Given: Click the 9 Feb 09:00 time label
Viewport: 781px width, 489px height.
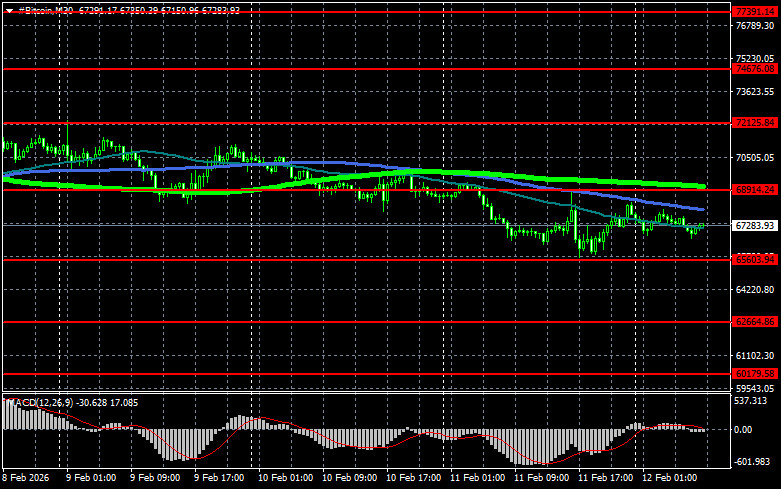Looking at the screenshot, I should click(x=155, y=478).
